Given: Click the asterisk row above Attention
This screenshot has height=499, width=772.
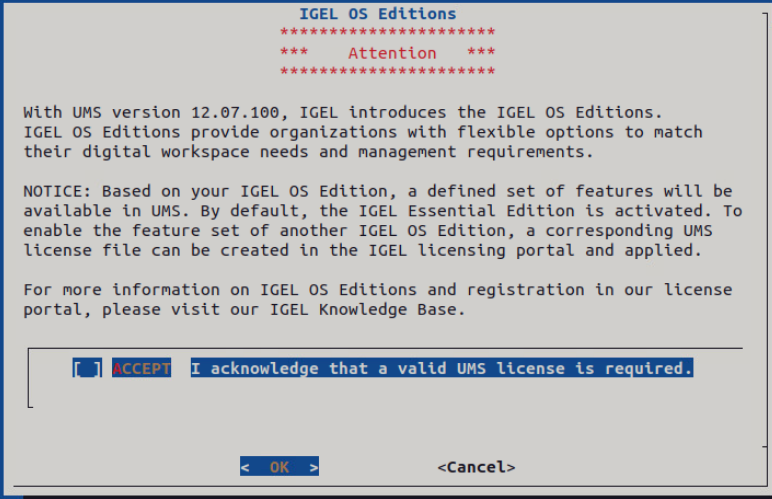Looking at the screenshot, I should click(387, 34).
